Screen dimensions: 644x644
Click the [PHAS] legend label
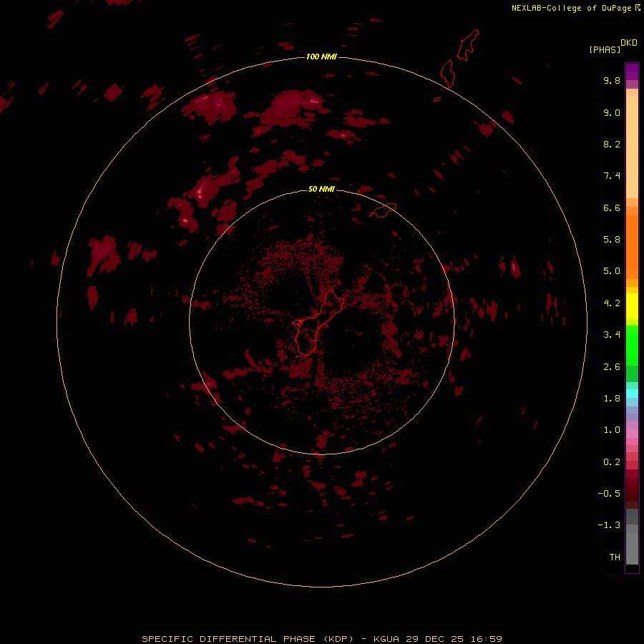(x=605, y=49)
